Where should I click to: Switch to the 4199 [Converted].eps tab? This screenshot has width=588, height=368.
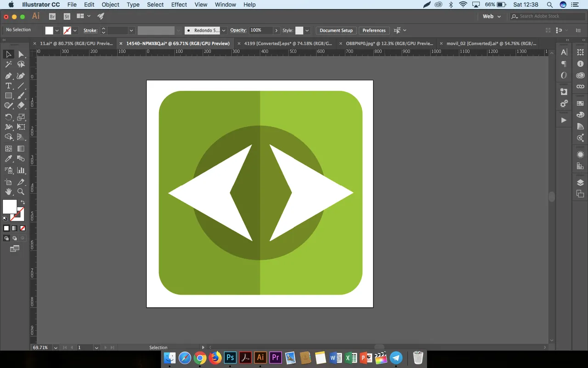tap(288, 43)
